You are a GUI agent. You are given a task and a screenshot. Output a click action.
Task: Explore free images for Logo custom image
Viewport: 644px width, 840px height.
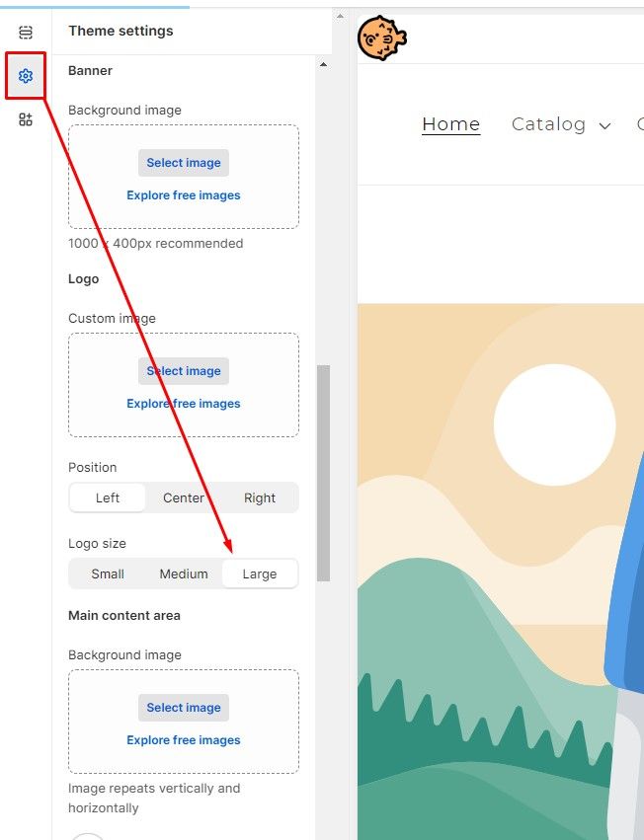point(184,404)
